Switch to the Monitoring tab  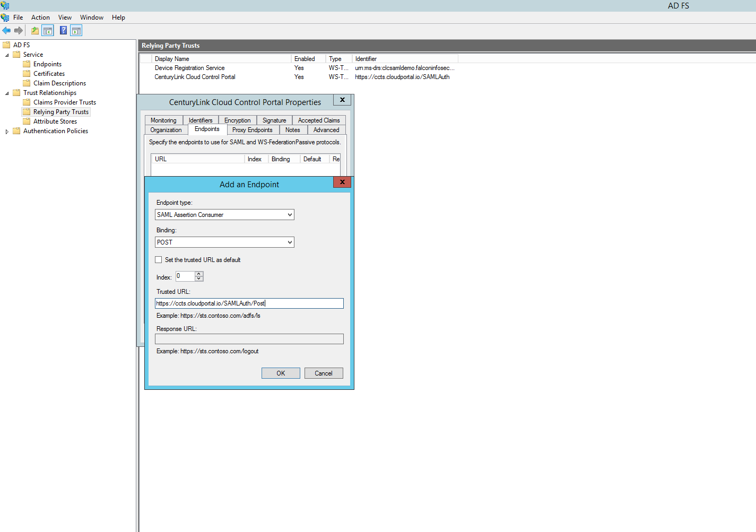pyautogui.click(x=163, y=120)
